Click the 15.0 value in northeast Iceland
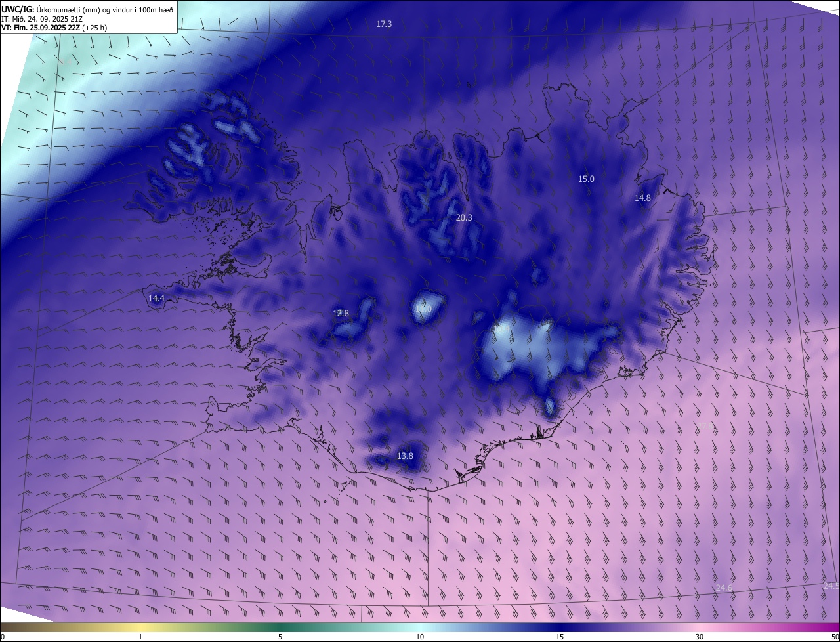This screenshot has height=642, width=840. click(x=586, y=179)
